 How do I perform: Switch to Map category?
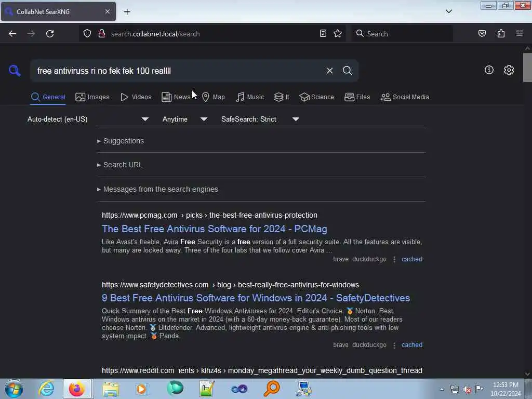click(x=214, y=97)
